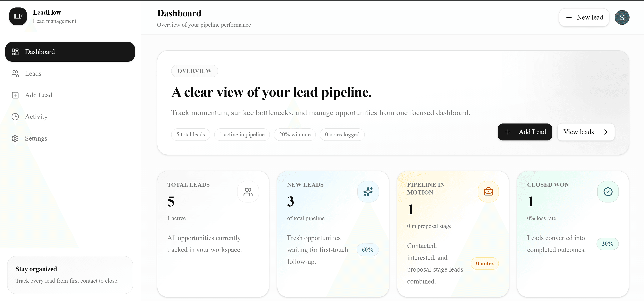The height and width of the screenshot is (301, 644).
Task: Open the user avatar S
Action: tap(622, 17)
